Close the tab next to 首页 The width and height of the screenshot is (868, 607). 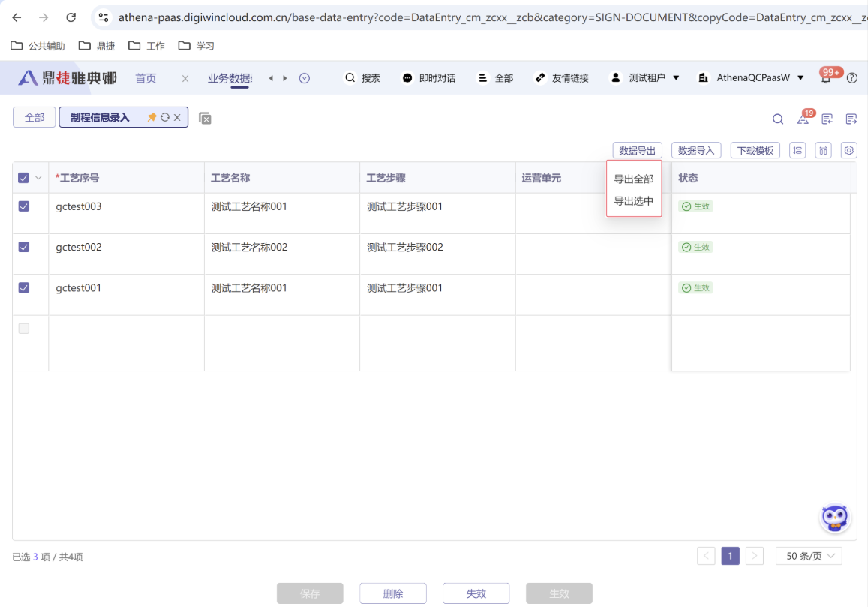tap(185, 78)
